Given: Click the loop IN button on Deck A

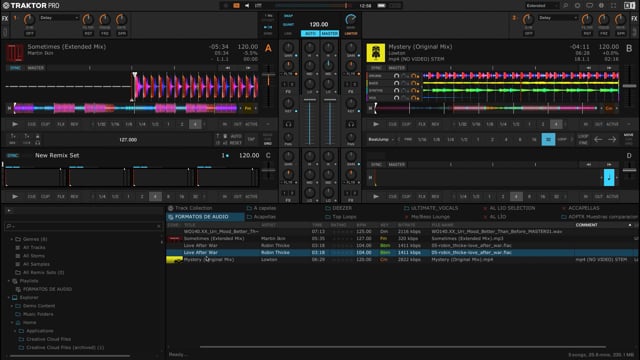Looking at the screenshot, I should (x=224, y=124).
